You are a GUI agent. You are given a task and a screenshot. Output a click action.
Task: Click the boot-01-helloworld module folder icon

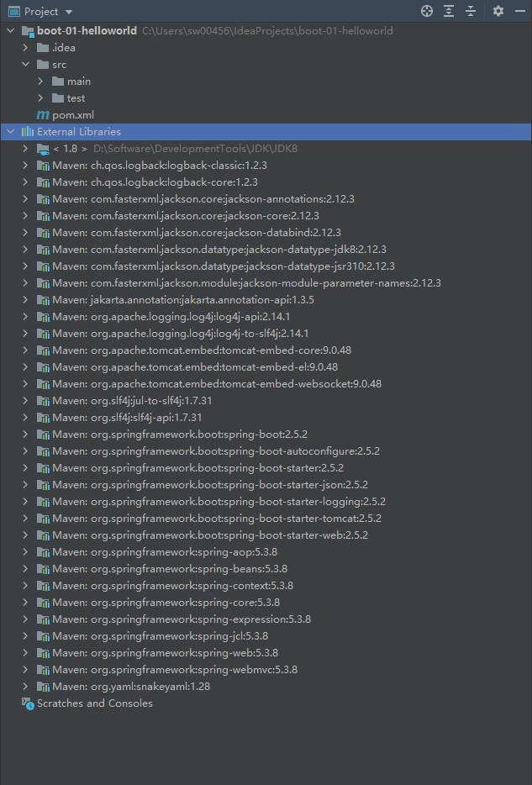28,31
